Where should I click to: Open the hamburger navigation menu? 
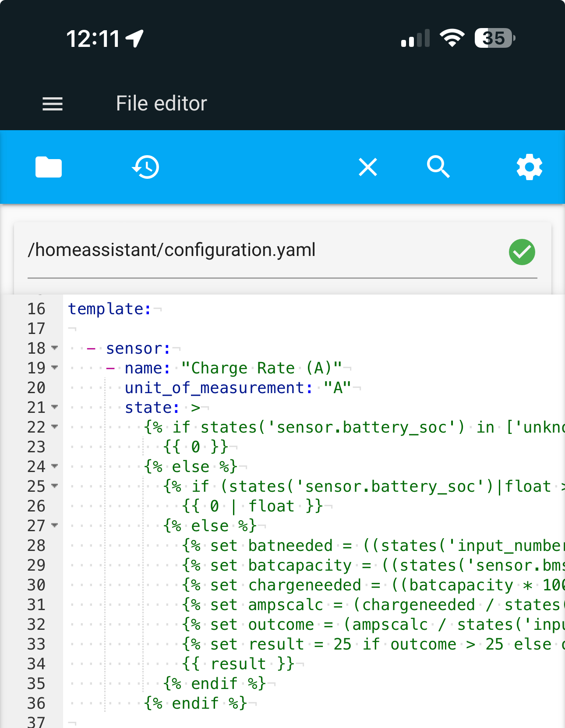tap(53, 104)
